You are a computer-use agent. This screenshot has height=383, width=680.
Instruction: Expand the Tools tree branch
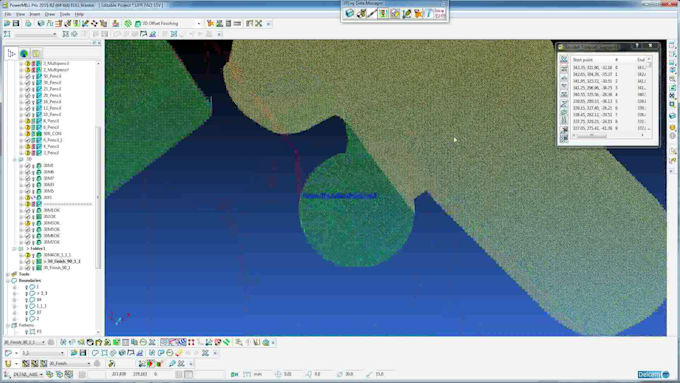tap(8, 274)
